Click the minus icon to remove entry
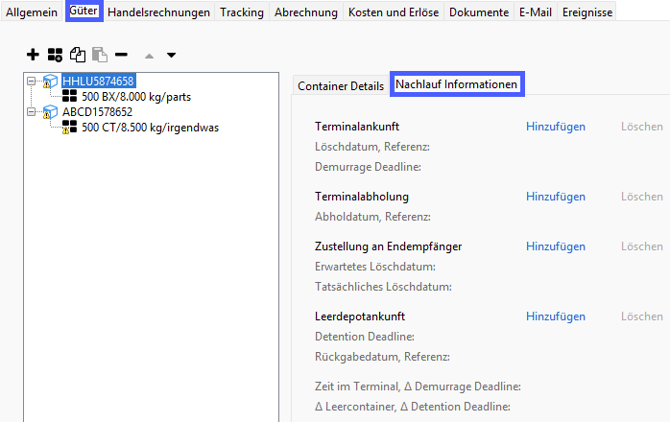 pos(121,55)
